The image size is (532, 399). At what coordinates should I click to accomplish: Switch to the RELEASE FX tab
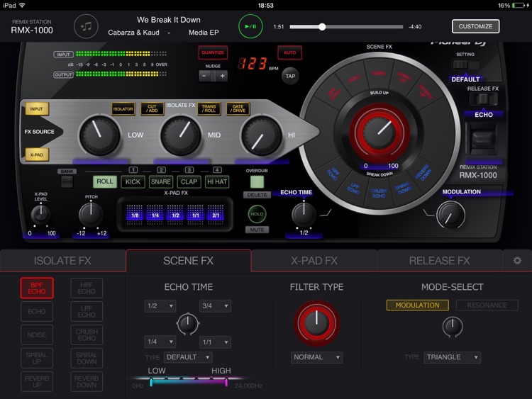tap(439, 260)
